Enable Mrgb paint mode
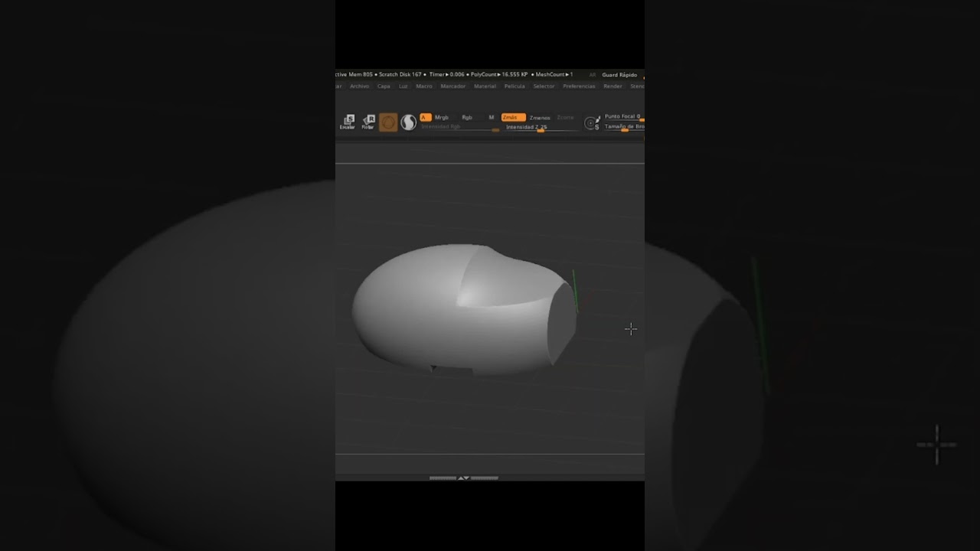980x551 pixels. 442,117
